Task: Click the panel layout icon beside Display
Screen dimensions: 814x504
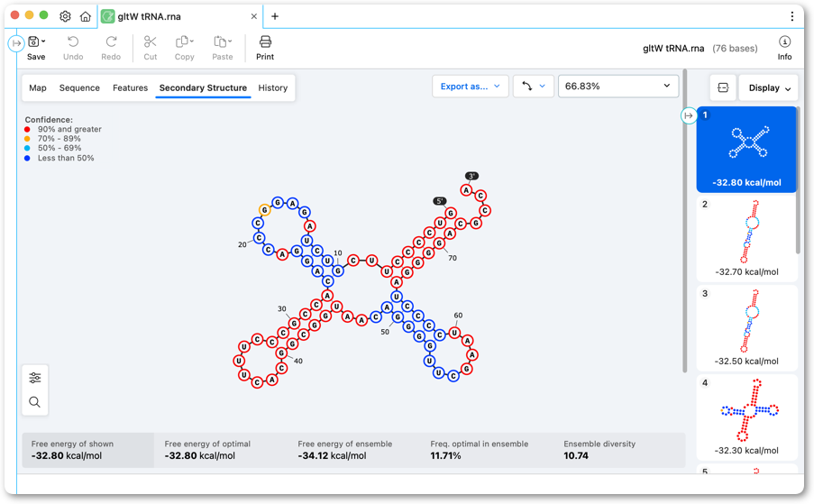Action: [723, 87]
